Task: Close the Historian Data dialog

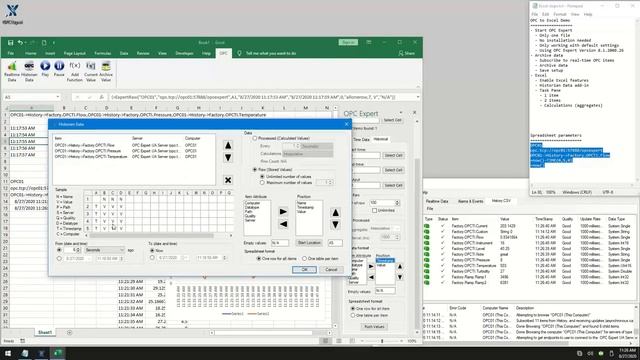Action: click(x=347, y=124)
